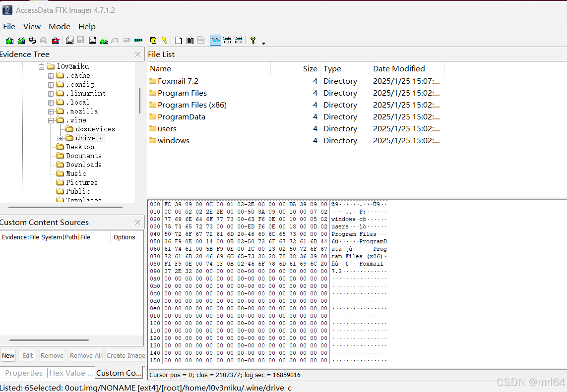567x392 pixels.
Task: Click the Remove Evidence Item icon
Action: pos(44,41)
